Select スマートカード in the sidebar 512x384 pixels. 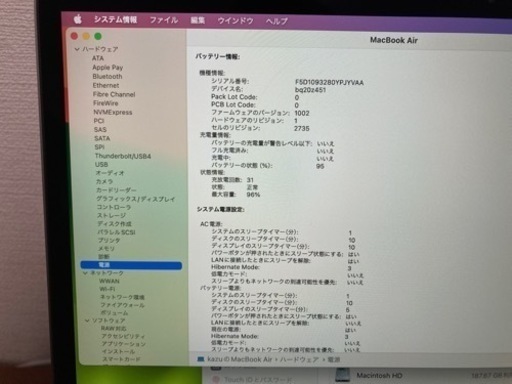[121, 359]
